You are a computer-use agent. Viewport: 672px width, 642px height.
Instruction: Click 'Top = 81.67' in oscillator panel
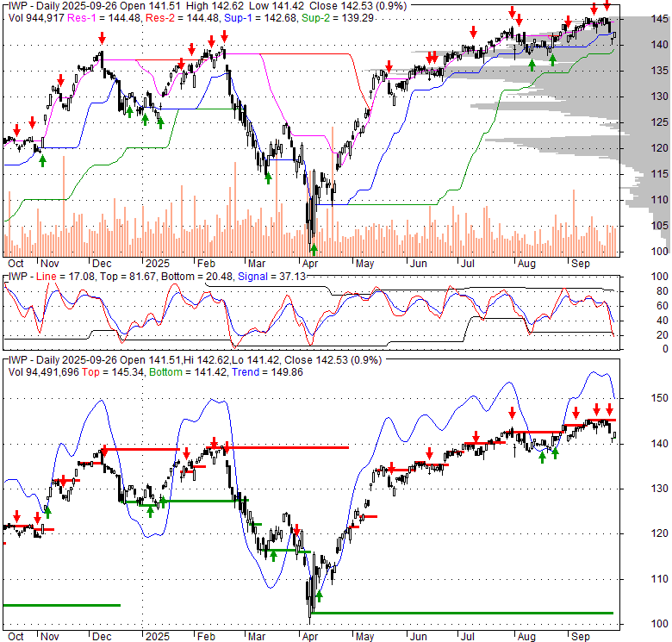[128, 277]
